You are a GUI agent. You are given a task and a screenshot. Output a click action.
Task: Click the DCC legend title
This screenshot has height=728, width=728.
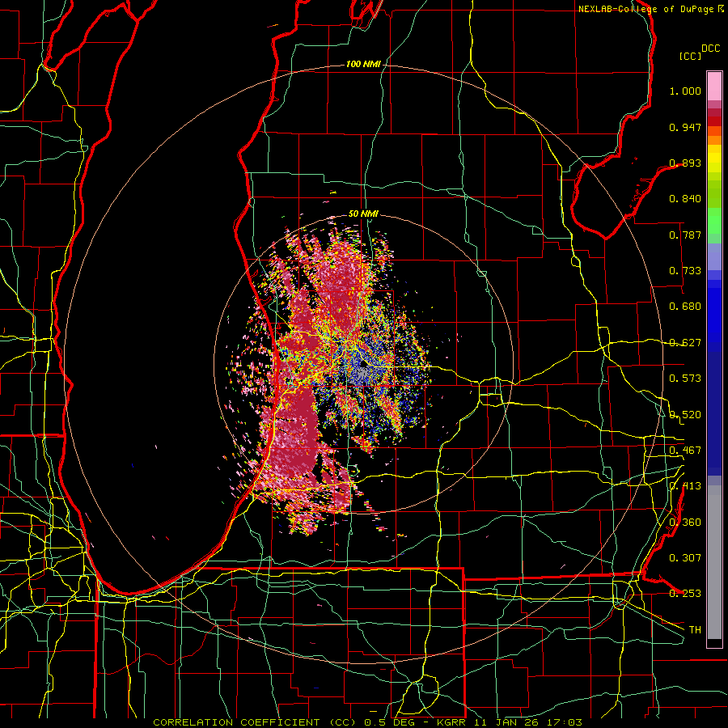[710, 49]
